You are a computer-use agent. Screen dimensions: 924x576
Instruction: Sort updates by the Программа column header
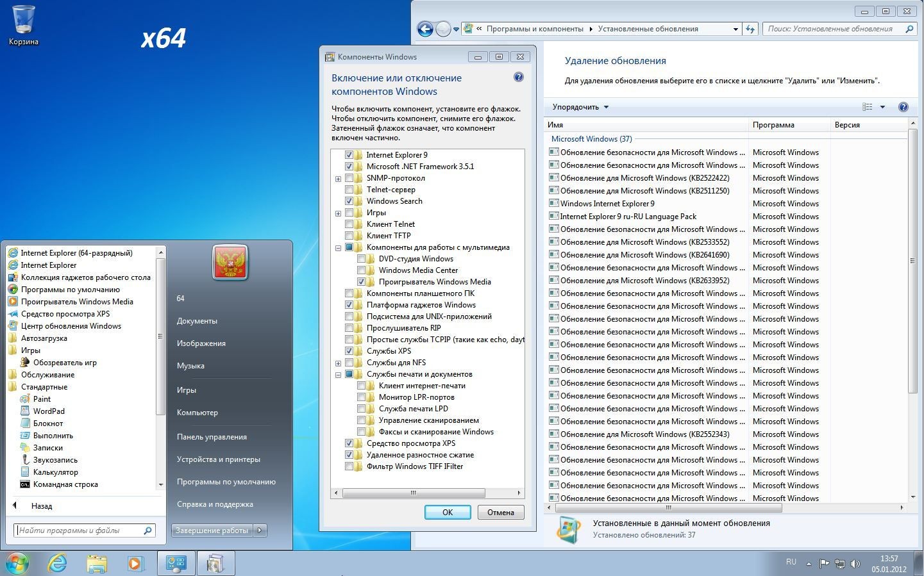click(789, 125)
